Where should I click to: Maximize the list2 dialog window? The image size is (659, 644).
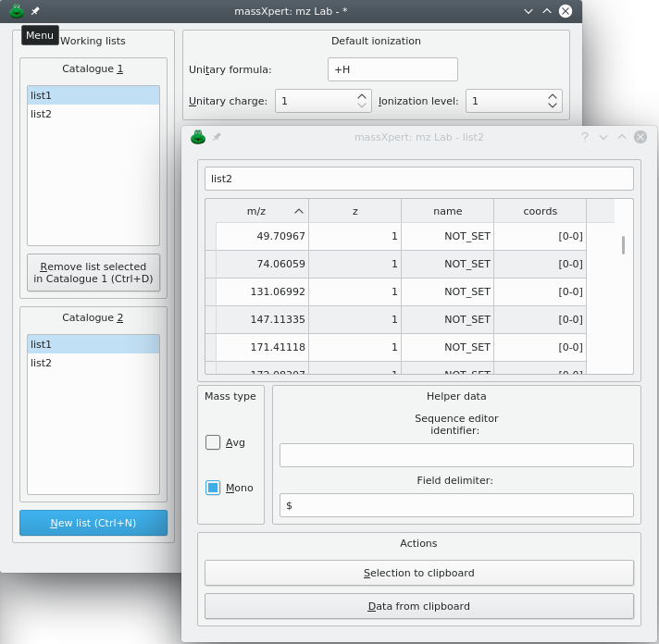(x=621, y=137)
